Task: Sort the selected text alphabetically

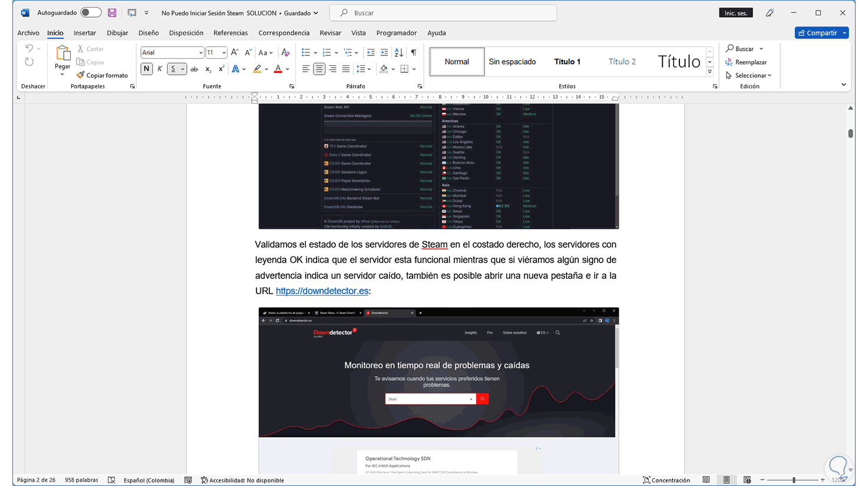Action: pyautogui.click(x=399, y=52)
